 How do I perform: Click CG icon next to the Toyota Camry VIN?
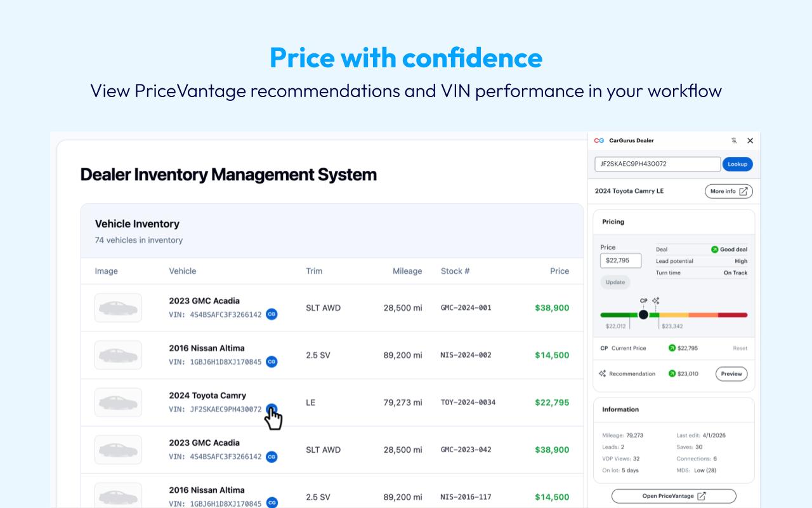(x=272, y=409)
